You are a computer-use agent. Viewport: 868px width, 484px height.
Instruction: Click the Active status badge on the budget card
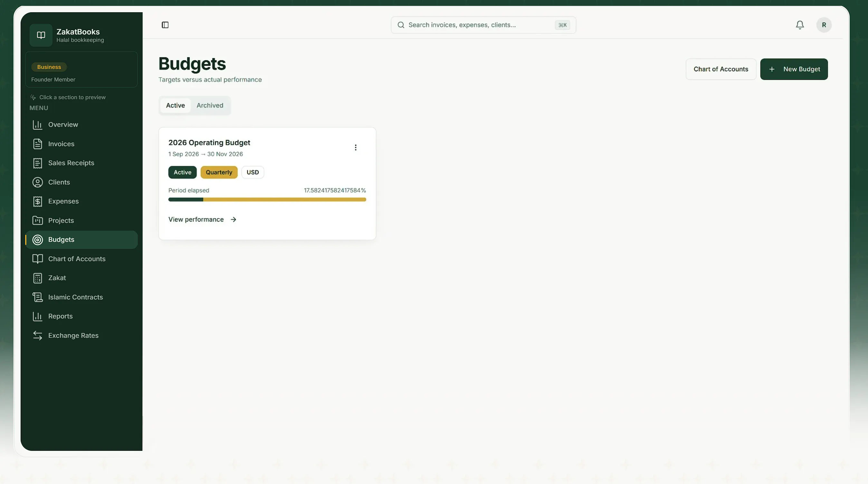pos(182,173)
